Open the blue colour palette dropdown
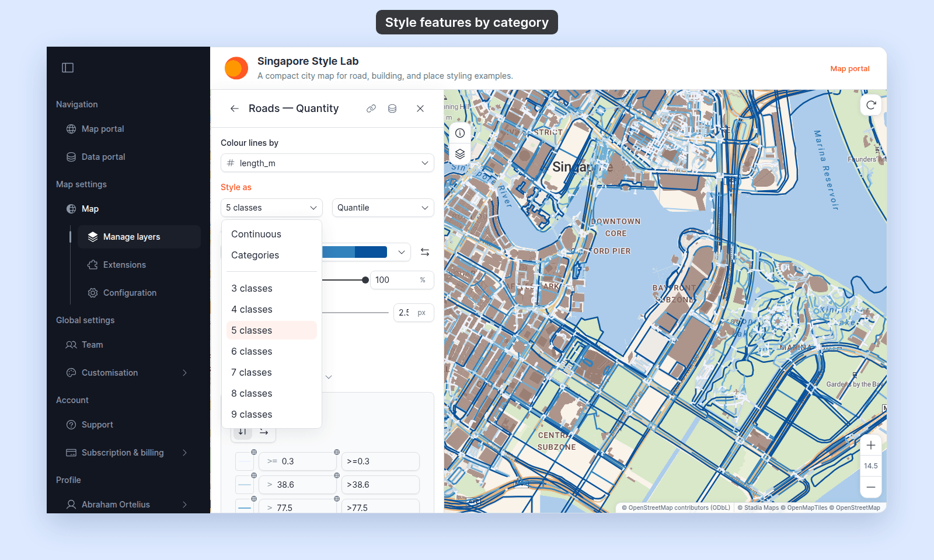Image resolution: width=934 pixels, height=560 pixels. coord(401,252)
